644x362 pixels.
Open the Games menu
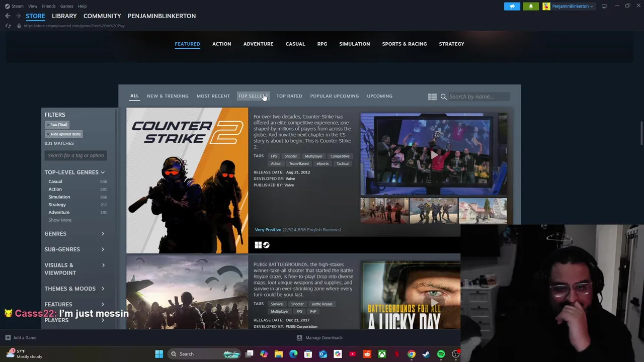point(66,6)
